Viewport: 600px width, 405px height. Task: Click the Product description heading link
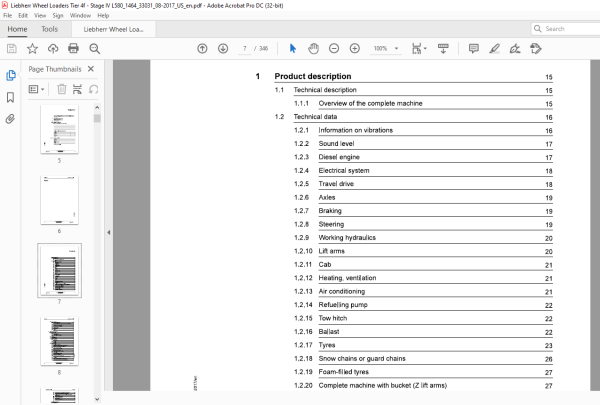click(313, 76)
